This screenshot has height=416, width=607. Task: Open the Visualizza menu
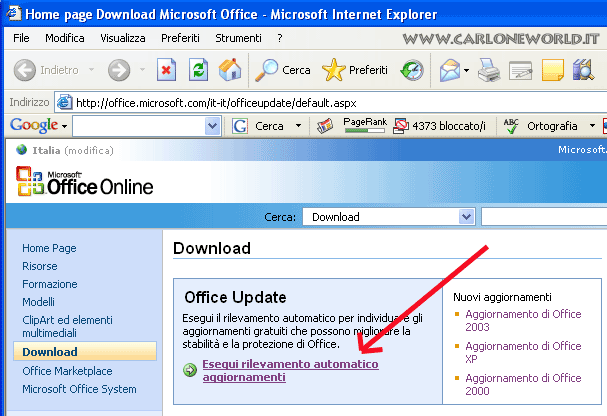[123, 38]
